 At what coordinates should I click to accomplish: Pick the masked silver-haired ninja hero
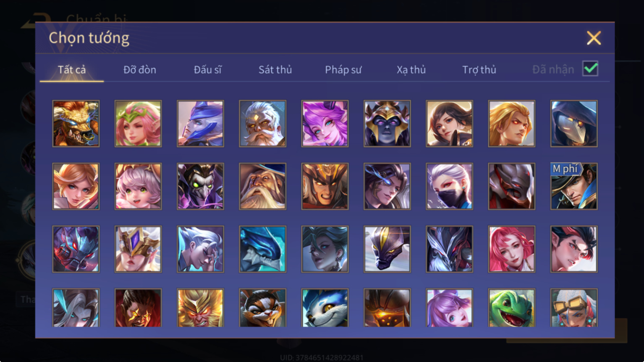[x=449, y=186]
